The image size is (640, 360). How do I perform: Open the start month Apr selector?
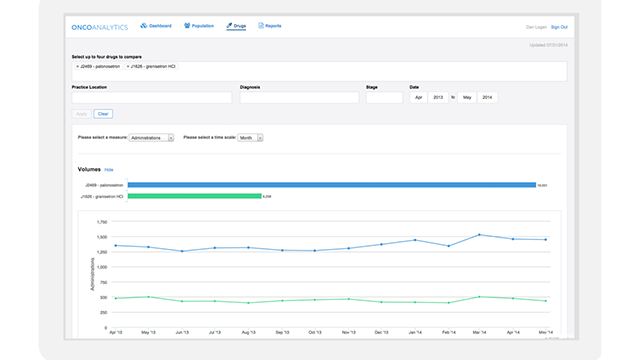(418, 98)
